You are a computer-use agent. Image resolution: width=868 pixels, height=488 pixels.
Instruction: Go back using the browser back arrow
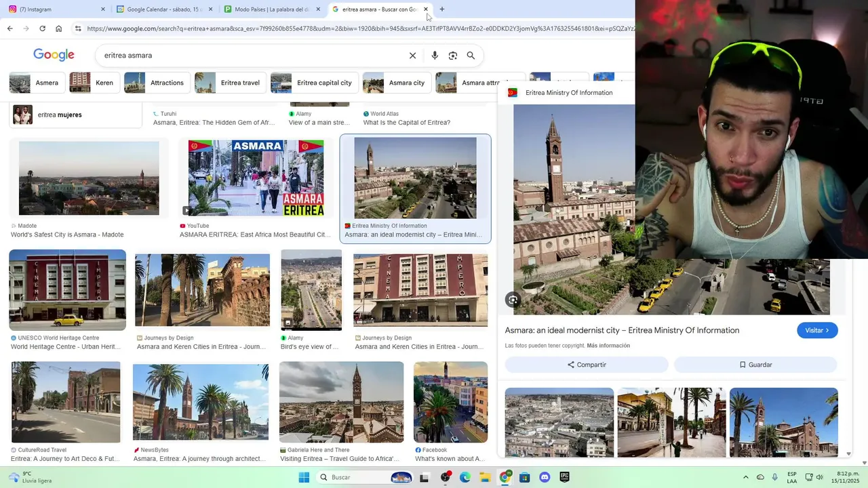[9, 28]
